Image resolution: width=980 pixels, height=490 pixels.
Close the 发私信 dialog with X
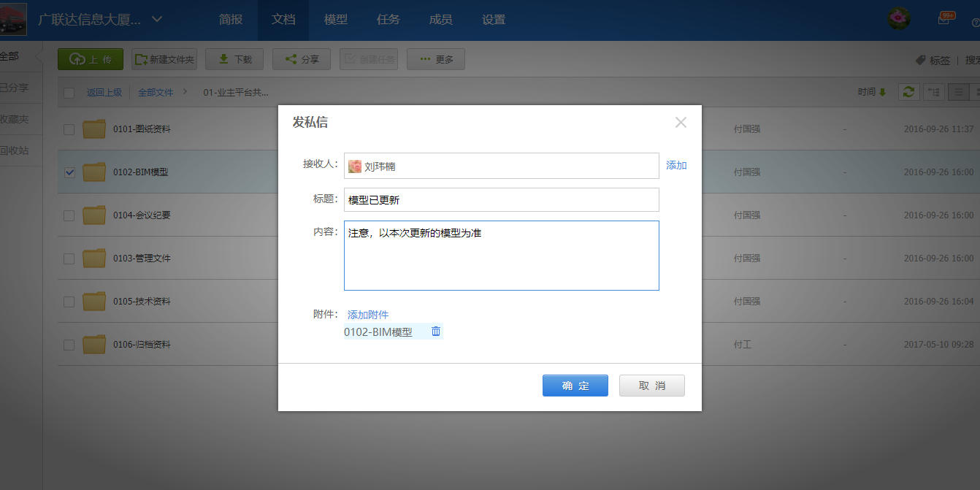(681, 123)
